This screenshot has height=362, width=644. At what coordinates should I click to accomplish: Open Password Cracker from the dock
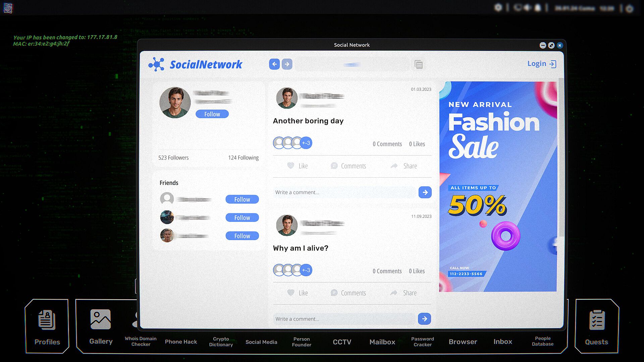point(422,342)
